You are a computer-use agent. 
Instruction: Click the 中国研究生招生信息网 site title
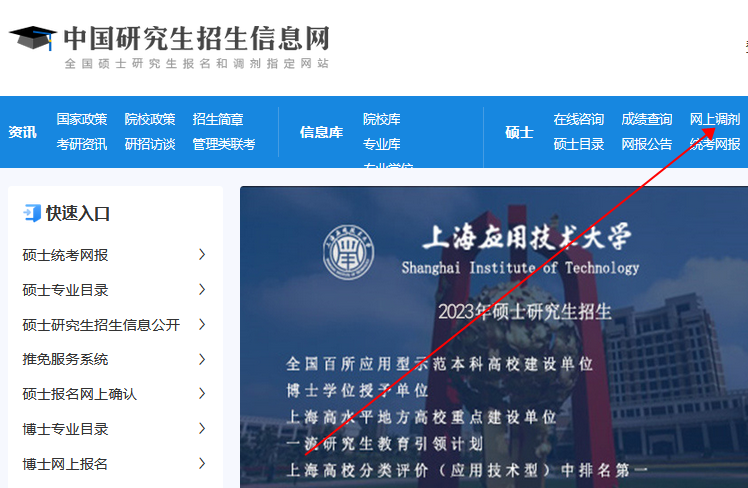pyautogui.click(x=197, y=39)
